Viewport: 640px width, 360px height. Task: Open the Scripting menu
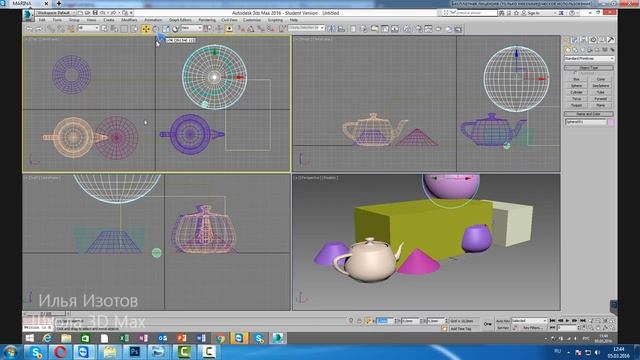point(275,20)
